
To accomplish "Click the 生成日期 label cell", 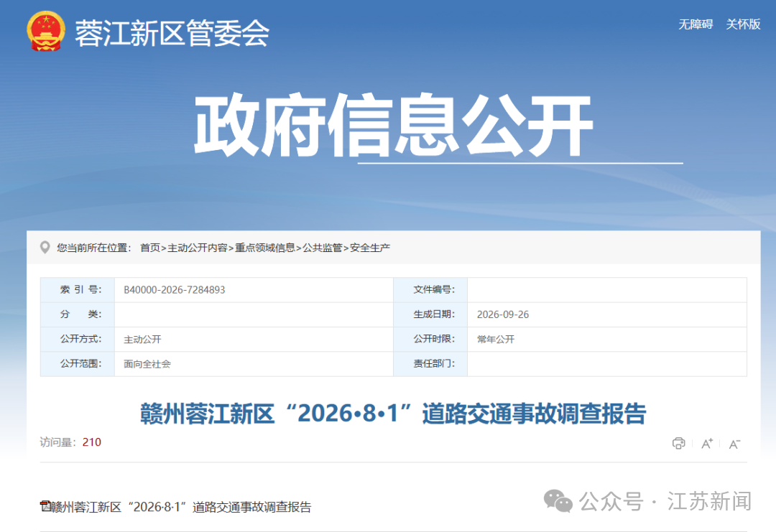I will click(x=430, y=314).
